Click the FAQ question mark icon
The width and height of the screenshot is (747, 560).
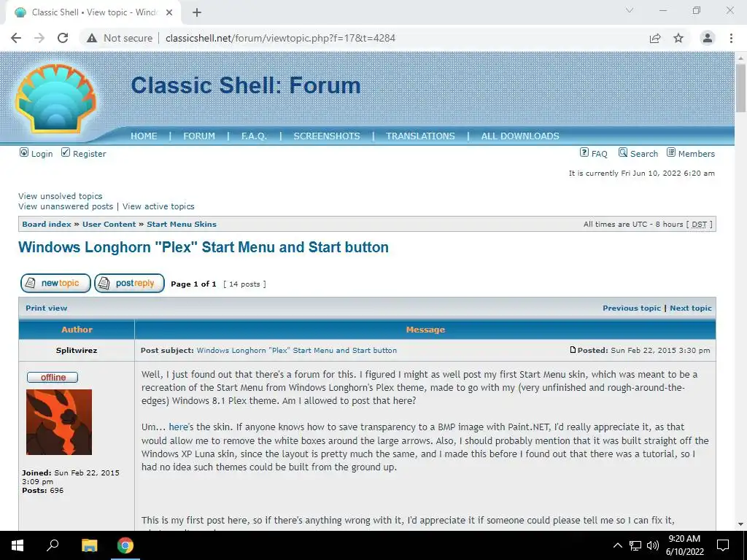tap(584, 152)
